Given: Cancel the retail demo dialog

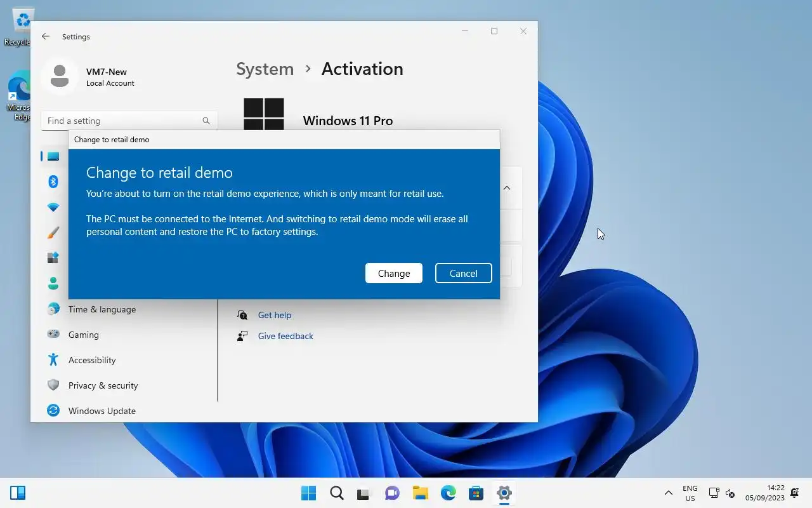Looking at the screenshot, I should pos(463,273).
